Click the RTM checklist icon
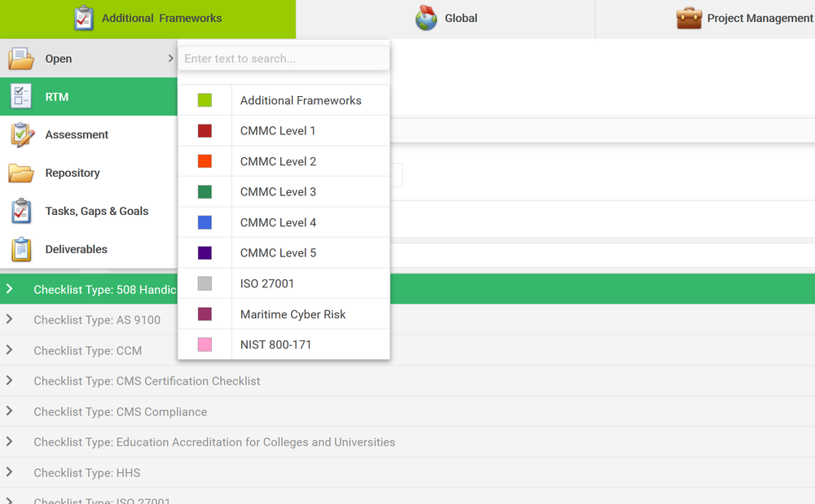Screen dimensions: 815x504 pos(21,97)
